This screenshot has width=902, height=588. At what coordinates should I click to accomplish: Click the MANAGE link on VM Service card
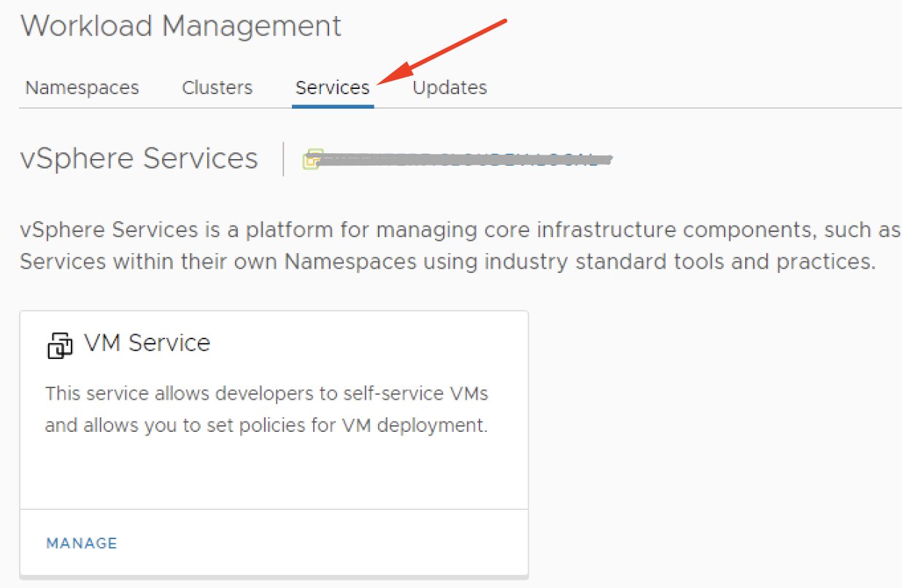pyautogui.click(x=82, y=543)
